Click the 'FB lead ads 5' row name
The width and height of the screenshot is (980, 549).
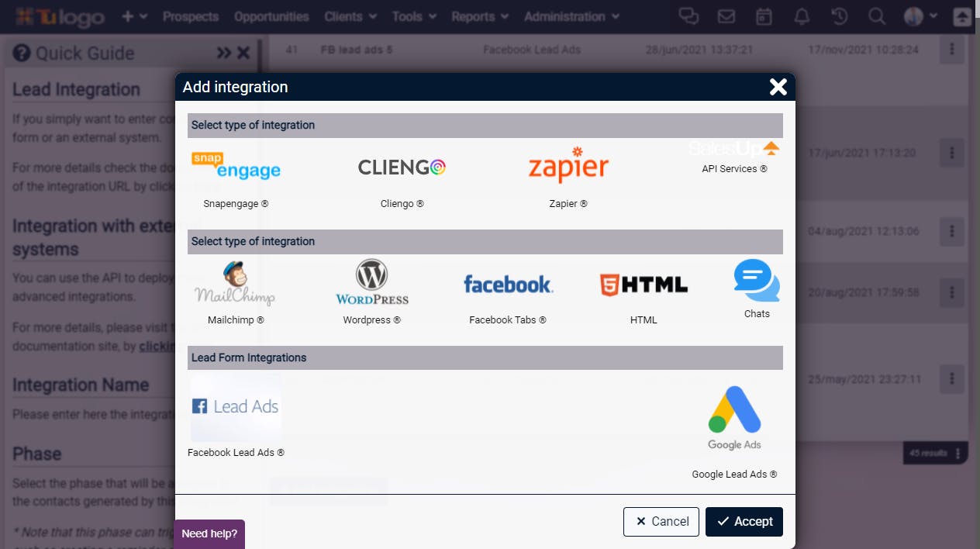(x=357, y=50)
